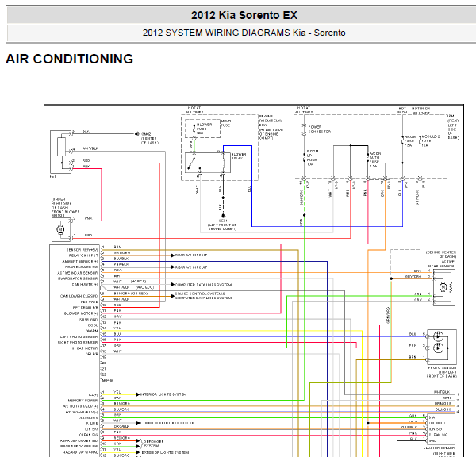
Task: Click the "CRUISE CONTROL SYSTEMS" reference
Action: 200,294
